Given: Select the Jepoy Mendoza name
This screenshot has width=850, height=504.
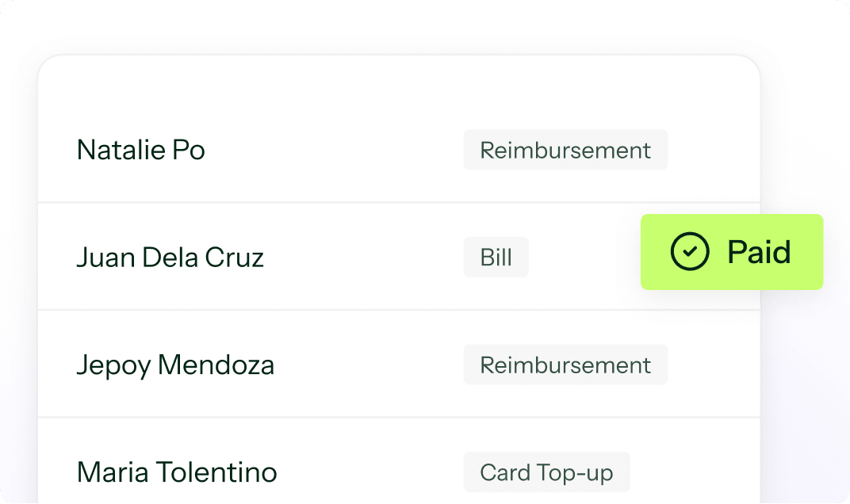Looking at the screenshot, I should tap(175, 365).
